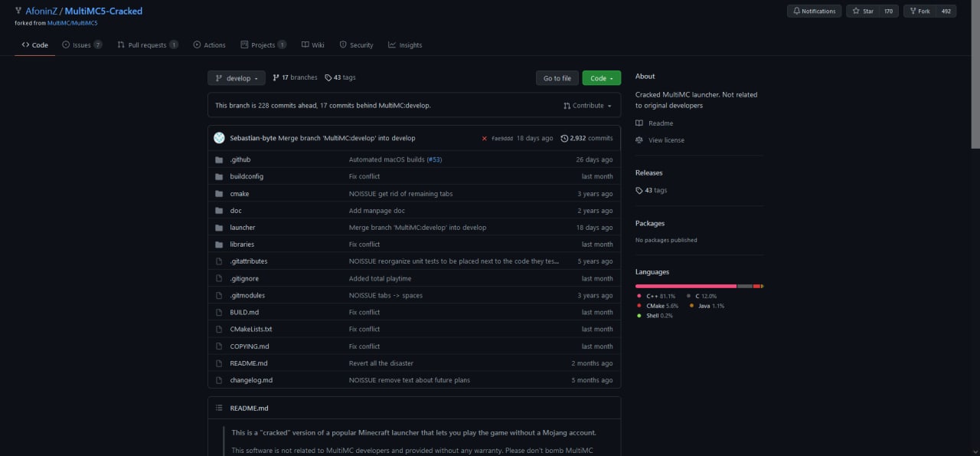Open the Readme link in About

pyautogui.click(x=661, y=123)
